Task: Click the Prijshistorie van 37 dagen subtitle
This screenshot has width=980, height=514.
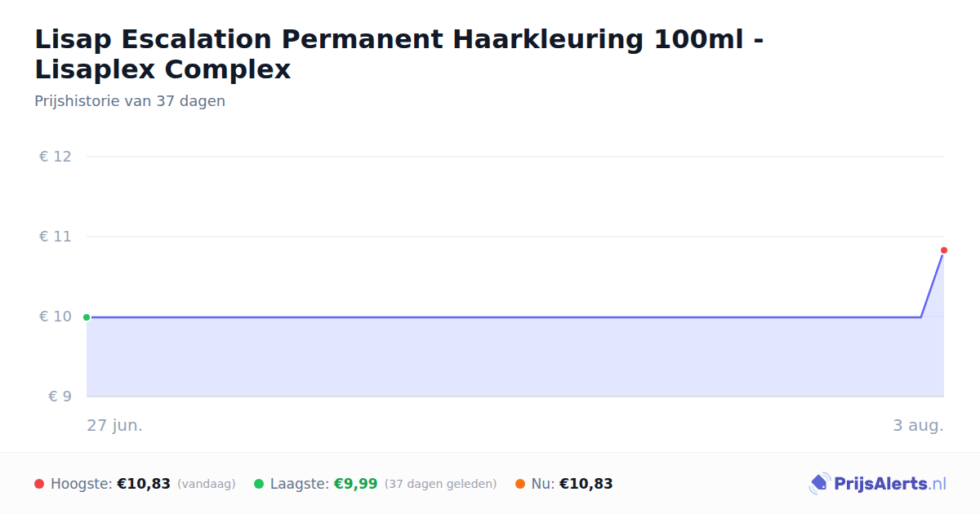Action: (x=130, y=101)
